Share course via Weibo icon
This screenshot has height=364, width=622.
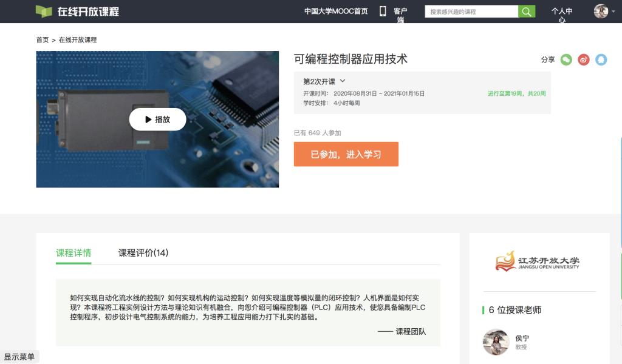tap(584, 59)
